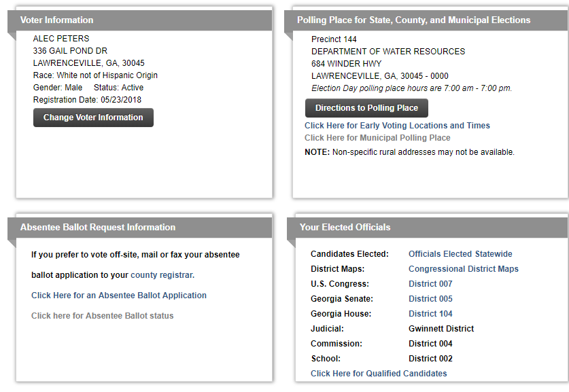Click the Absentee Ballot Request Information header
This screenshot has height=392, width=569.
(140, 228)
